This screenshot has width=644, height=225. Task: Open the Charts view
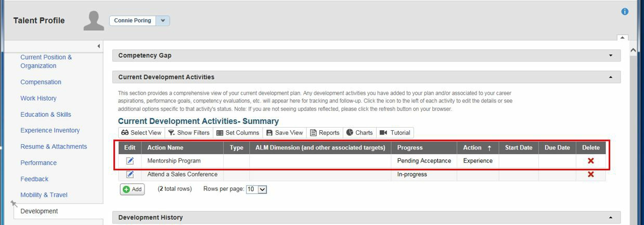[359, 133]
